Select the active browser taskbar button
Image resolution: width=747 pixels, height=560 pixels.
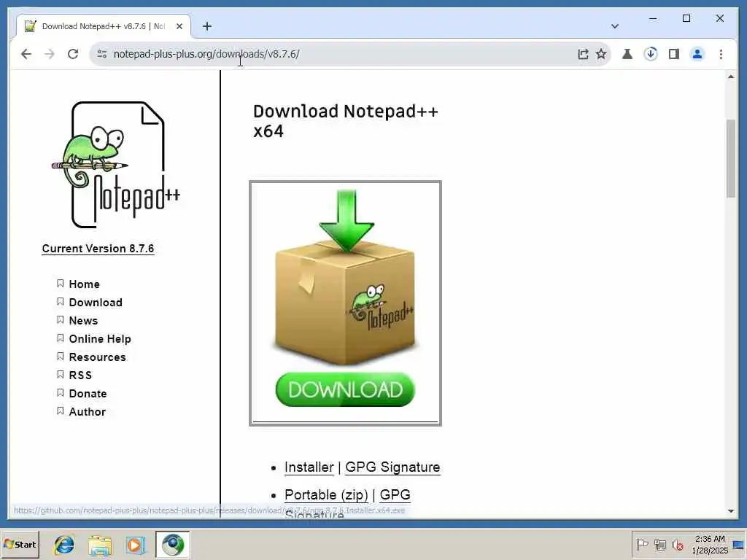click(x=172, y=545)
